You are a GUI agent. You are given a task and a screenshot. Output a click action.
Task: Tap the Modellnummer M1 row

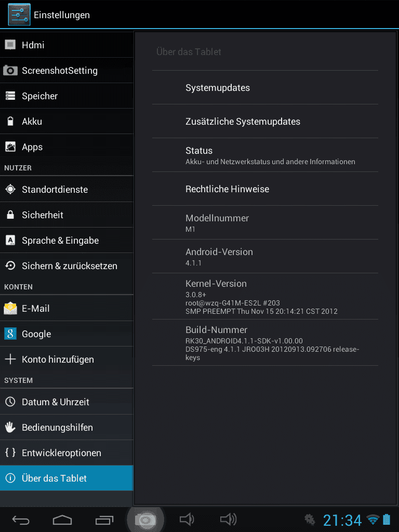click(x=265, y=222)
